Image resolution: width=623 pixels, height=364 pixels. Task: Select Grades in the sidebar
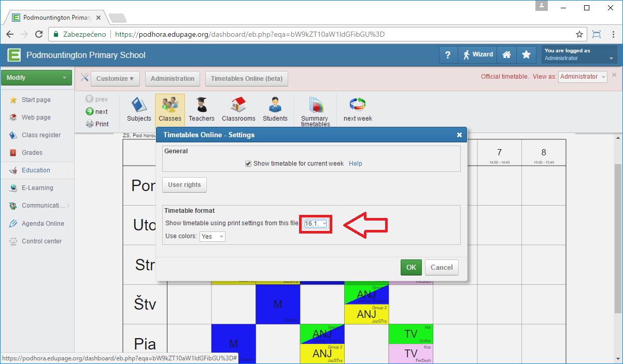32,153
